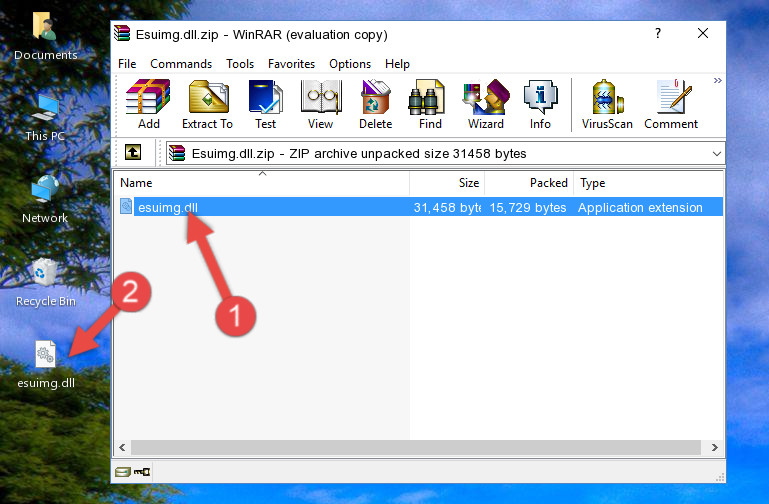This screenshot has height=504, width=769.
Task: Select the Documents desktop icon
Action: pyautogui.click(x=45, y=37)
